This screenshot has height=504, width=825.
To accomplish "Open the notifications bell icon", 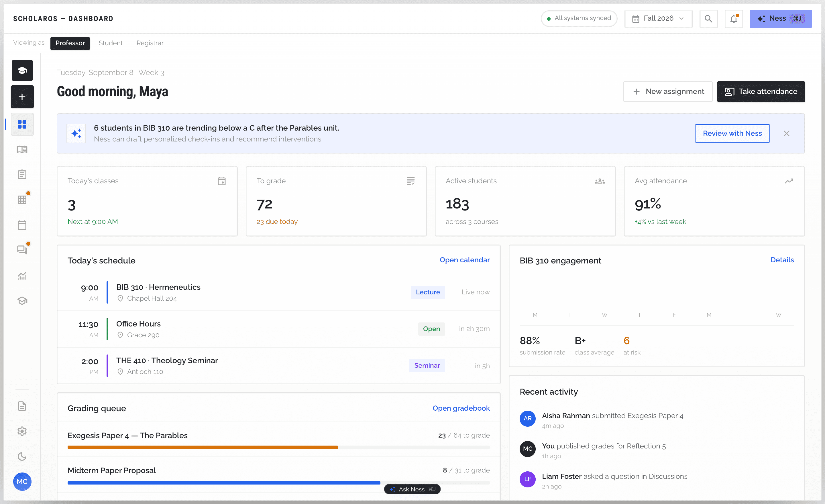I will click(734, 19).
